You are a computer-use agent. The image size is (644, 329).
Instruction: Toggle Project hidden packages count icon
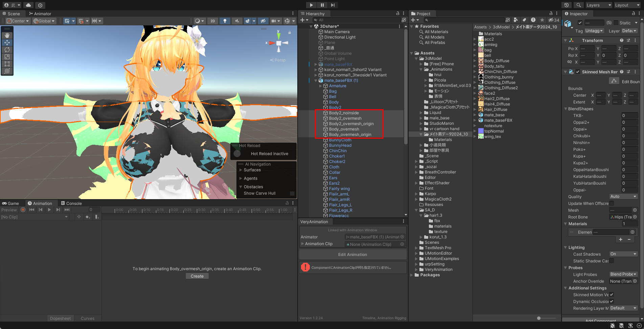554,20
